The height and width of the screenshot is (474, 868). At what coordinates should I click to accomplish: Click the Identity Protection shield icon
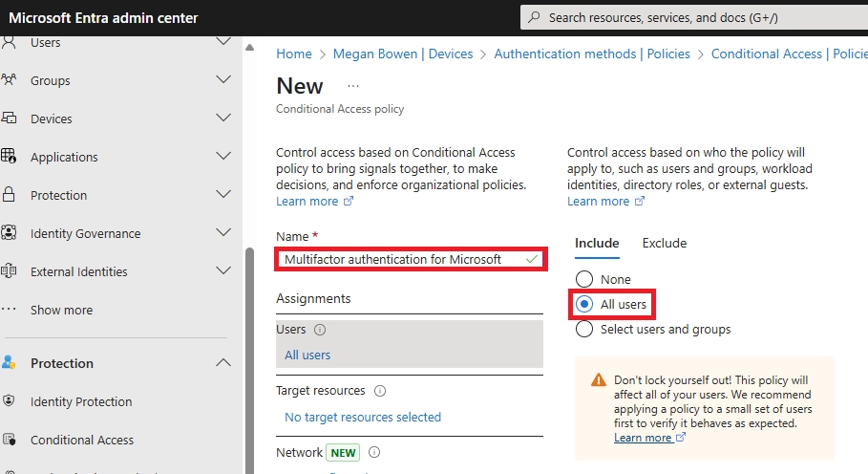(9, 400)
